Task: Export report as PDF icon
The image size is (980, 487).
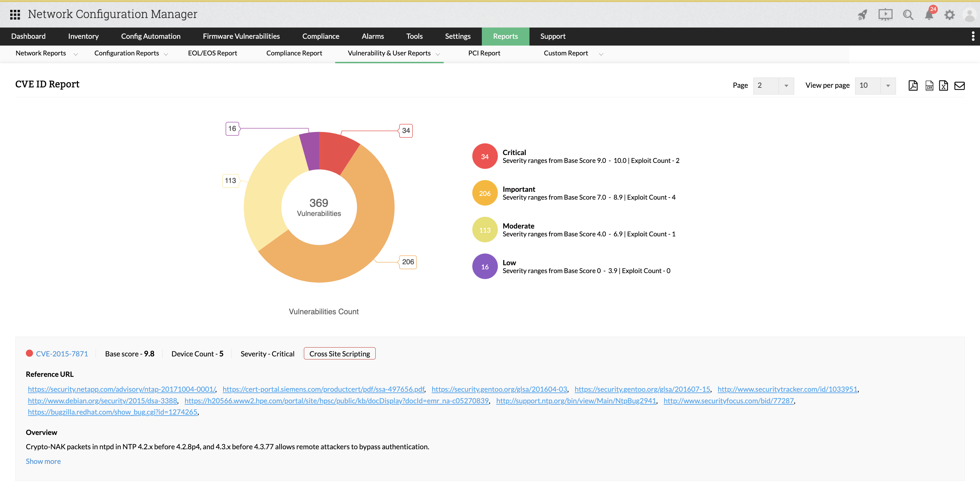Action: coord(913,86)
